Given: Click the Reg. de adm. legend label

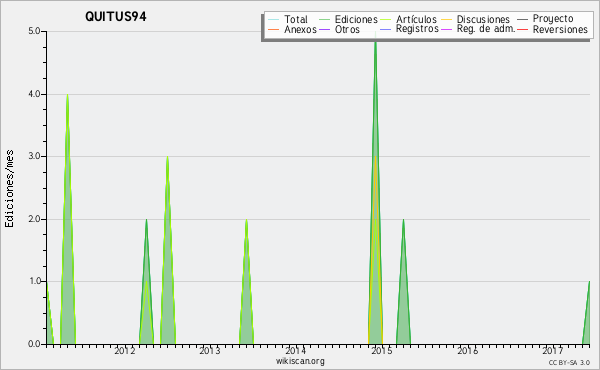Looking at the screenshot, I should (x=486, y=29).
